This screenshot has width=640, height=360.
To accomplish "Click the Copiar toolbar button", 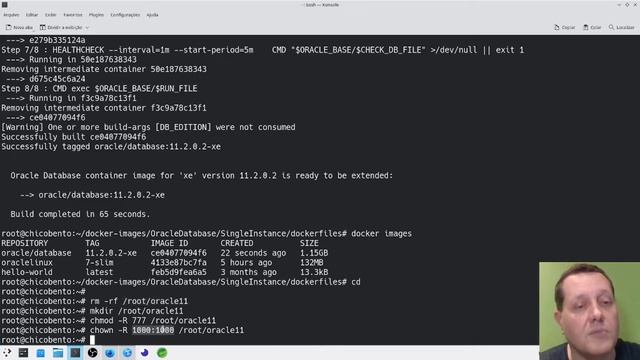I will (564, 27).
